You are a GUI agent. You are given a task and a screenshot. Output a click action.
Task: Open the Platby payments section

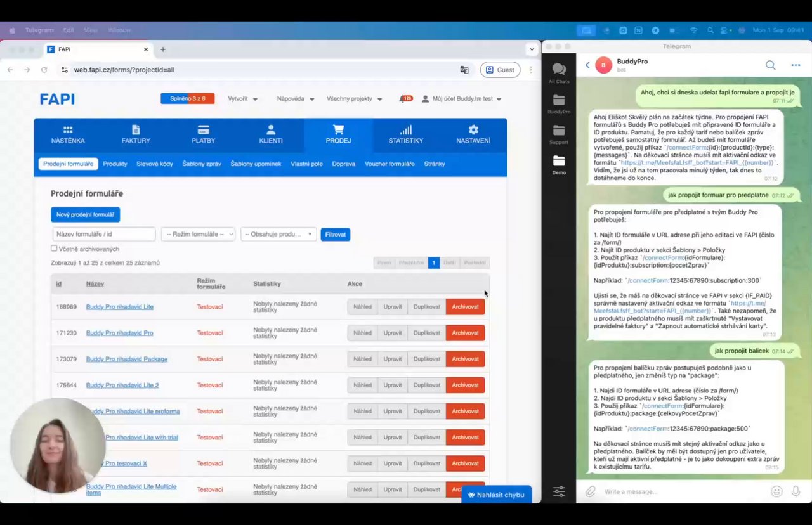click(x=204, y=134)
